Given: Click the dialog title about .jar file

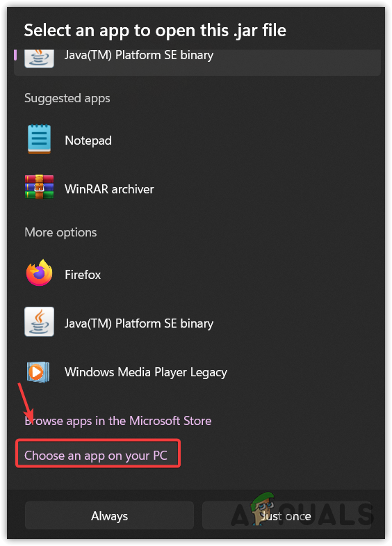Looking at the screenshot, I should [155, 31].
